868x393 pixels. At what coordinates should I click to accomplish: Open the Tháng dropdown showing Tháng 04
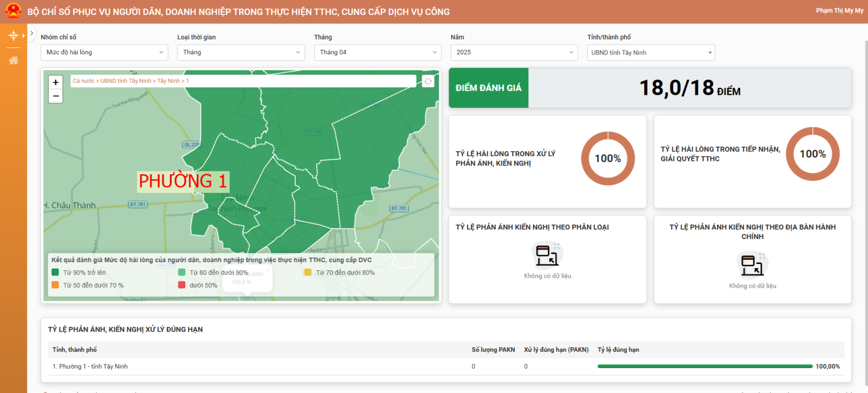[378, 52]
